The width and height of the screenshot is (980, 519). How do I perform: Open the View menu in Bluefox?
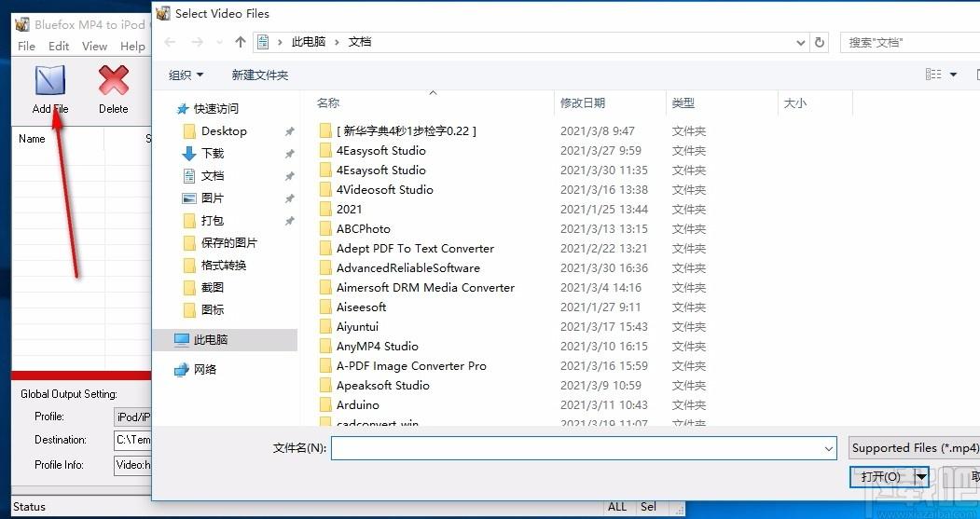click(x=94, y=47)
